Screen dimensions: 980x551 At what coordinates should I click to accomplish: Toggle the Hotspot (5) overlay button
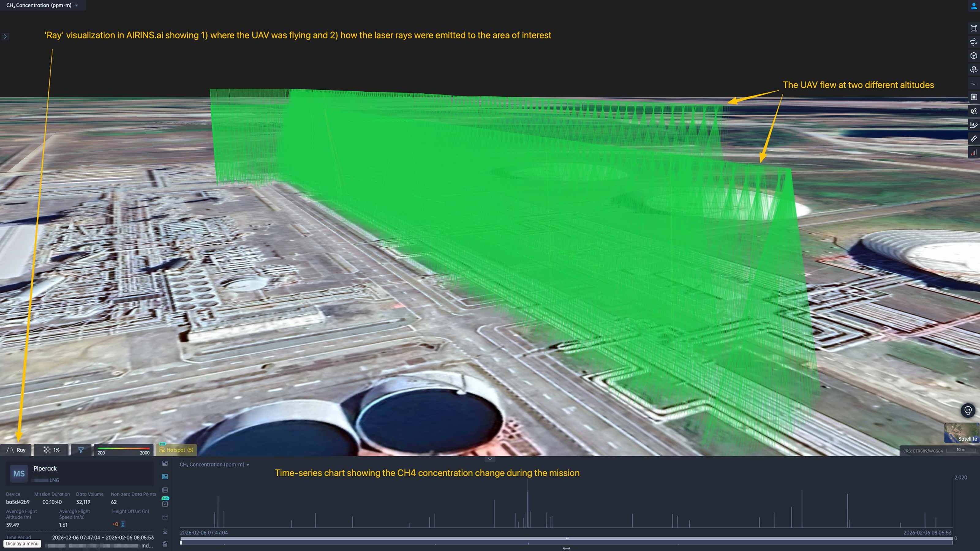[176, 450]
